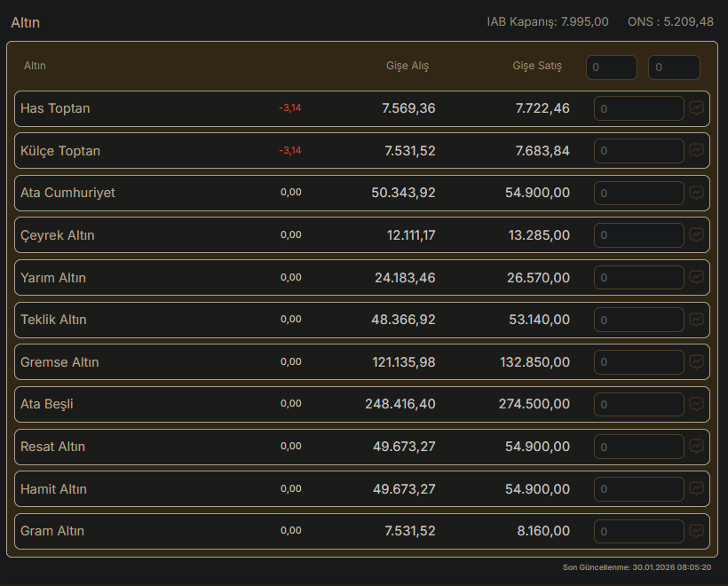Viewport: 728px width, 586px height.
Task: Click the Ata Beşli chart icon
Action: pos(697,404)
